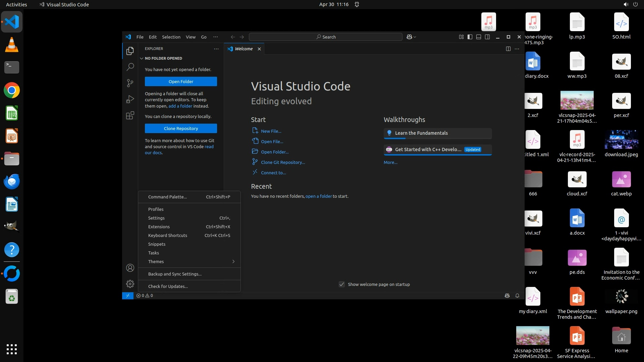Screen dimensions: 644x362
Task: Click the Accounts icon in activity bar
Action: 130,268
